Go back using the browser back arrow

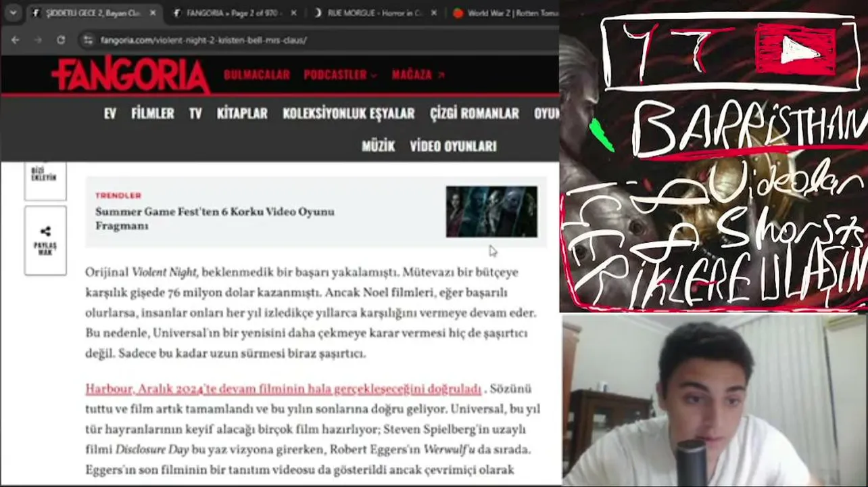point(15,40)
